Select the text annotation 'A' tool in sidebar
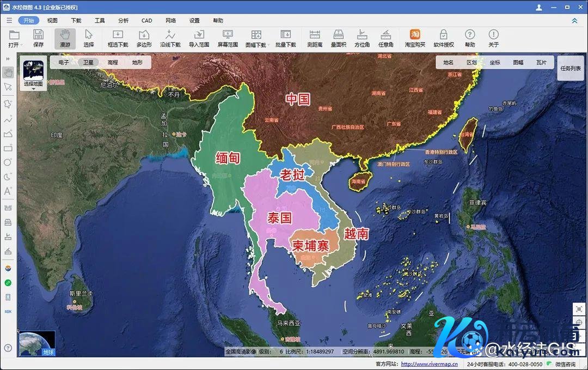This screenshot has height=370, width=588. point(8,191)
